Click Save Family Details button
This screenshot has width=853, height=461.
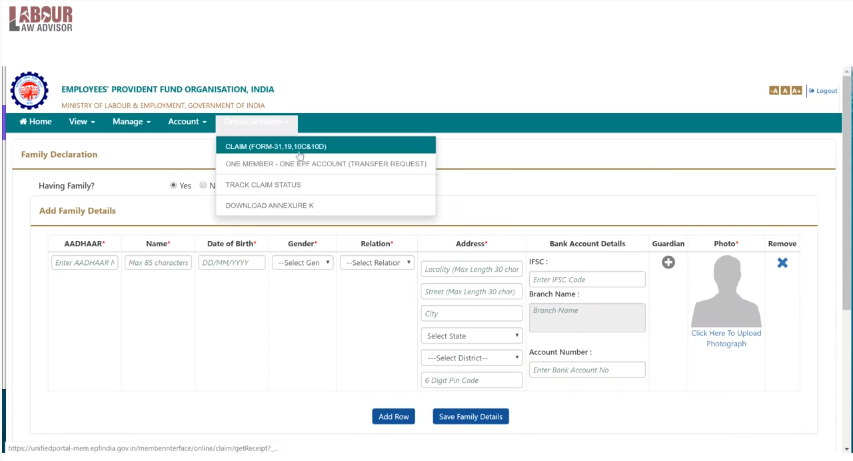[x=471, y=416]
